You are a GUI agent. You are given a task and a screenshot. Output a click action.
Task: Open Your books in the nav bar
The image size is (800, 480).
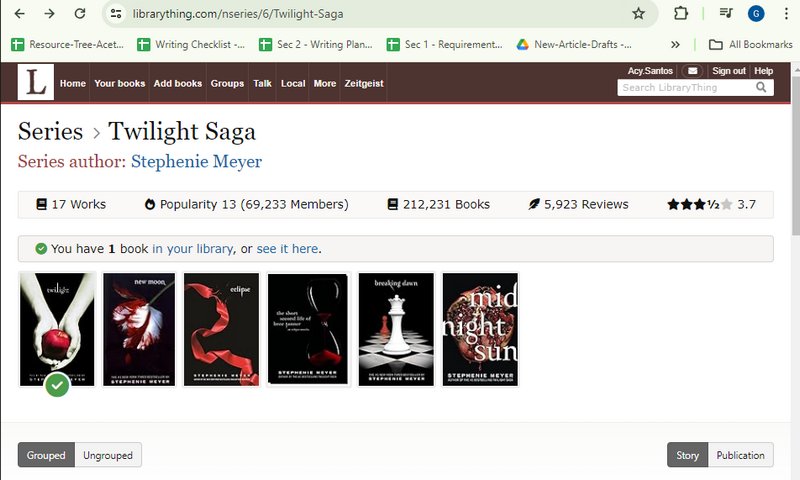click(119, 83)
